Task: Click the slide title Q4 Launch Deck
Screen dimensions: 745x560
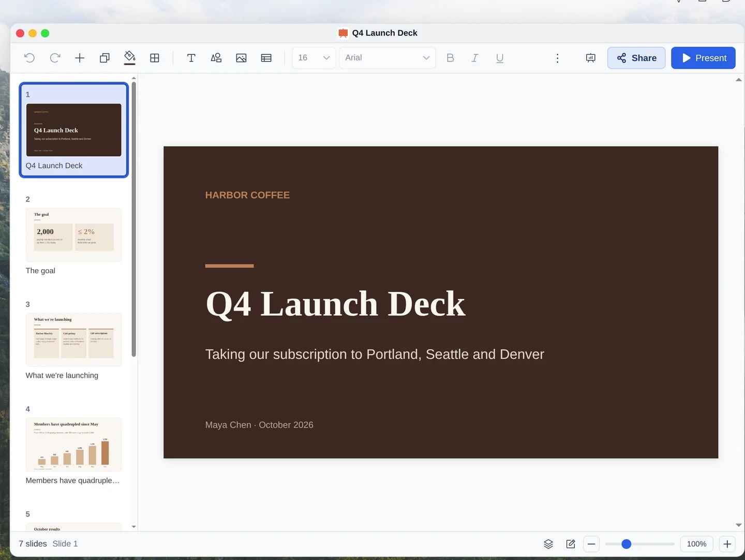Action: point(335,304)
